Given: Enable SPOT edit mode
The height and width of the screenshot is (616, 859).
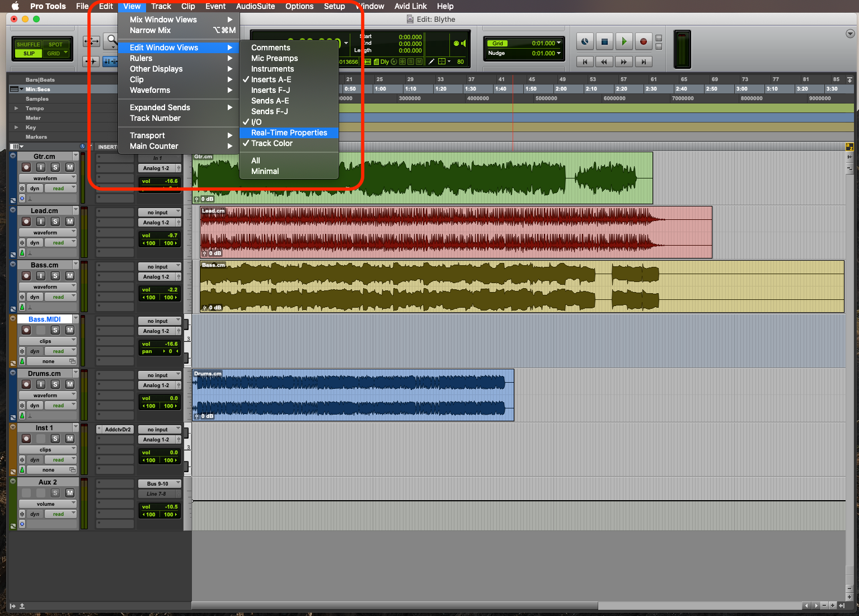Looking at the screenshot, I should 55,45.
